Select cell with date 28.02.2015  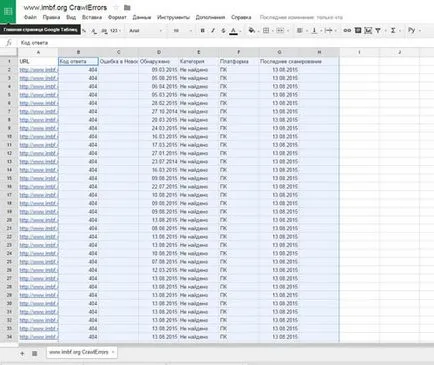coord(158,103)
